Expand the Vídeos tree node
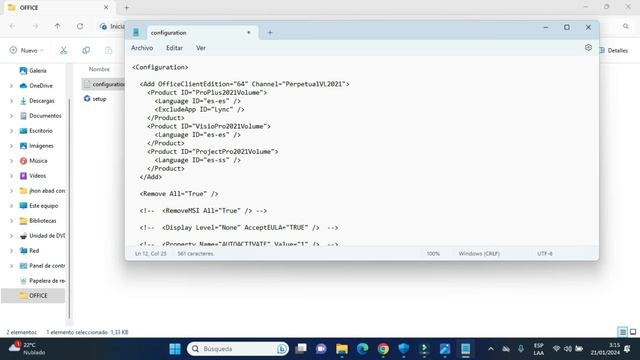 [x=11, y=176]
